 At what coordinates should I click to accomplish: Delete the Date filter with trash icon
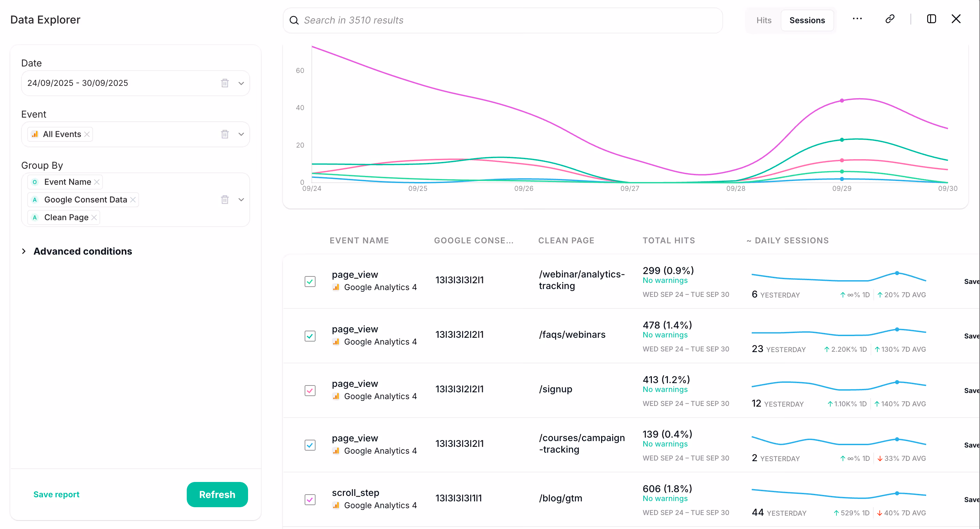pyautogui.click(x=225, y=83)
